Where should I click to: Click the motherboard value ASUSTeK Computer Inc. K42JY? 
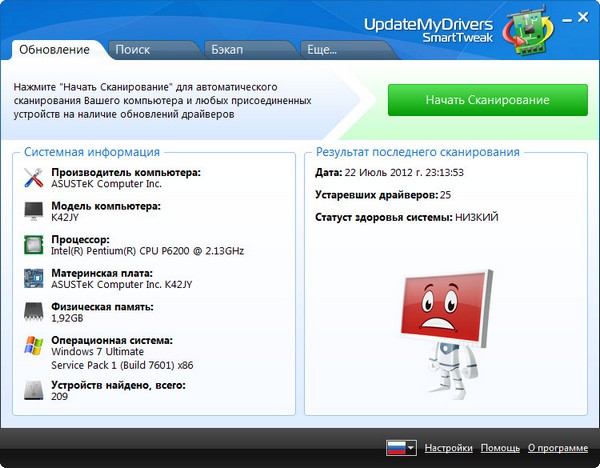(x=122, y=285)
